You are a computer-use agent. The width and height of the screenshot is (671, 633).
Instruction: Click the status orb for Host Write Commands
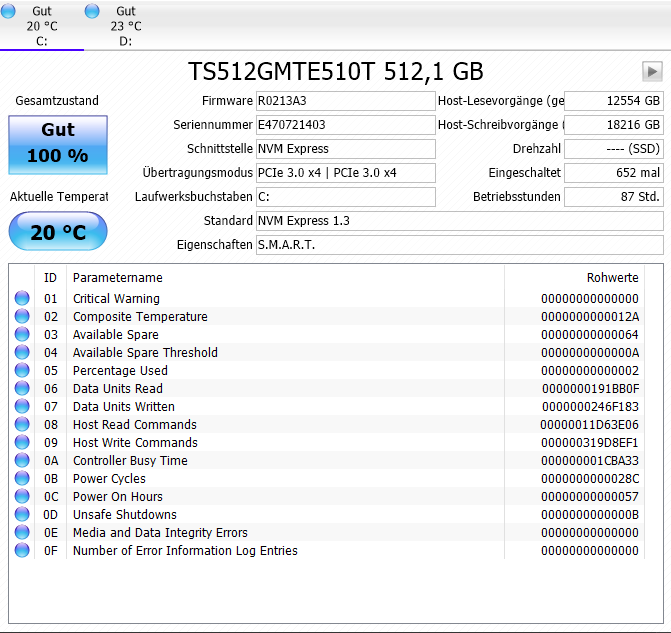[22, 442]
